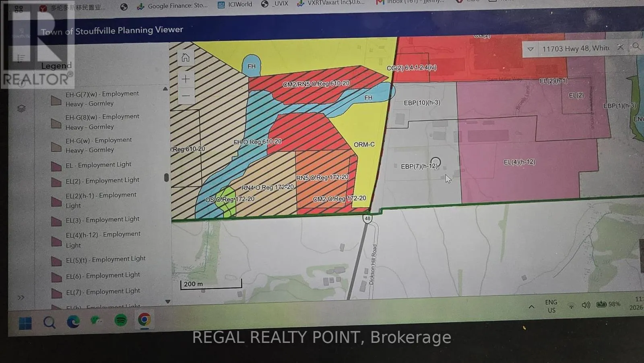Open the legend list icon in sidebar

click(x=21, y=58)
